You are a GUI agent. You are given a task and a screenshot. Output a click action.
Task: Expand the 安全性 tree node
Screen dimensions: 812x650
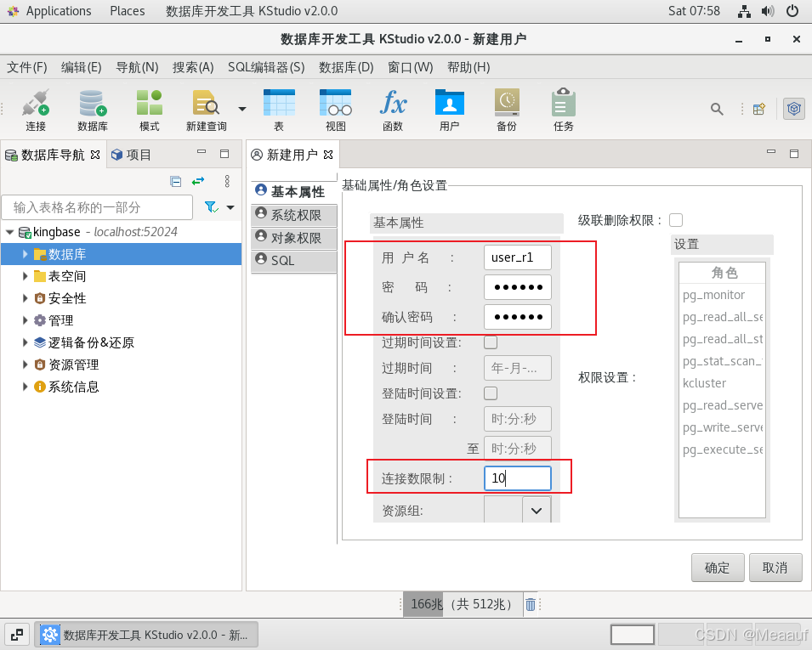point(25,298)
